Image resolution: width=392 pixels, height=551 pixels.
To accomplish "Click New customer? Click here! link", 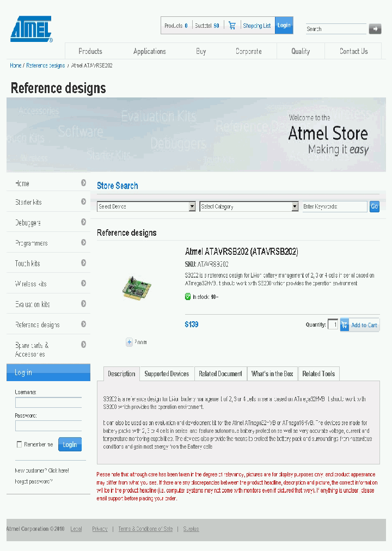I will tap(42, 470).
